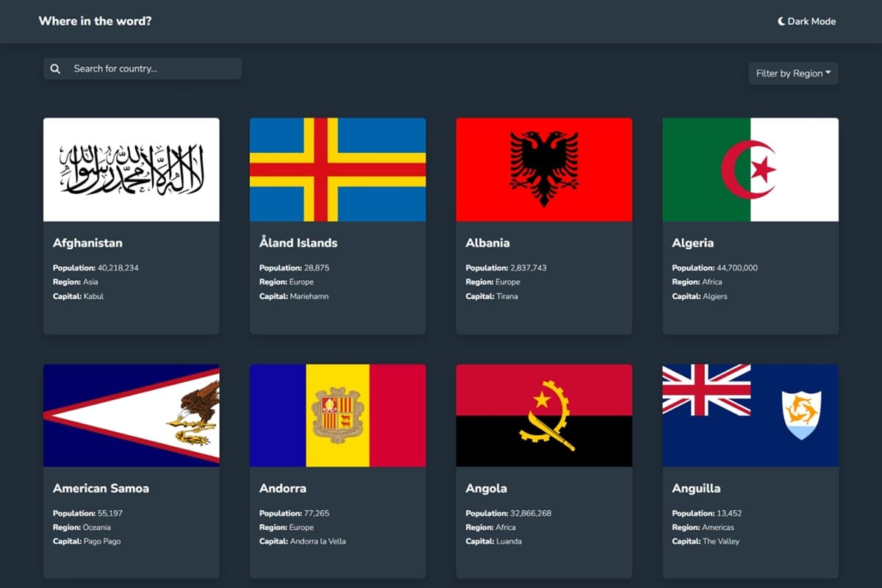Image resolution: width=882 pixels, height=588 pixels.
Task: Click Albania population 2,837,743
Action: pos(506,268)
